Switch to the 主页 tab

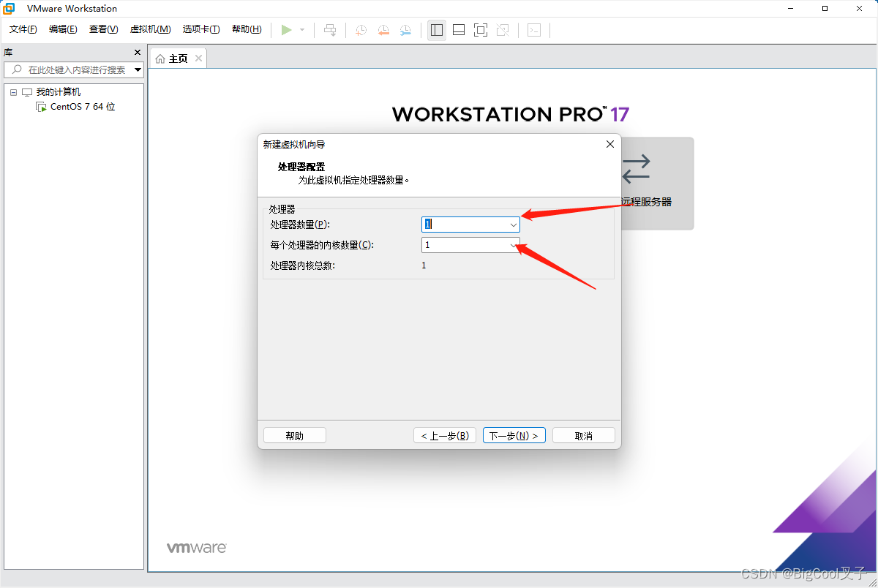(179, 59)
